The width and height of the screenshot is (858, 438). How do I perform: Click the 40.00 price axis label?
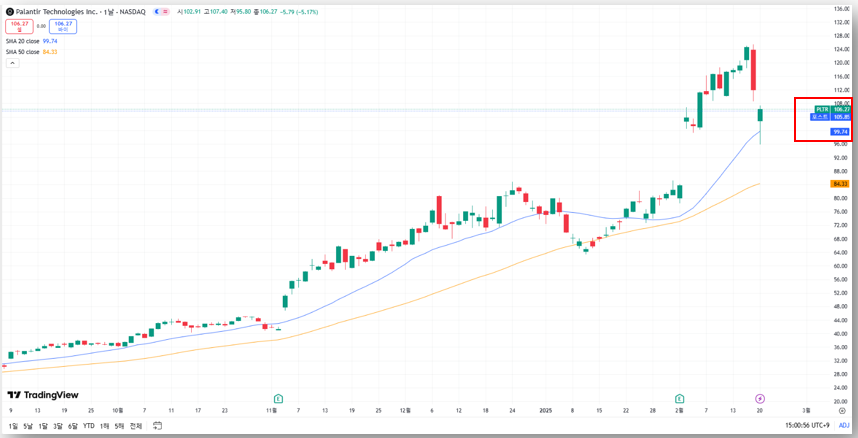point(840,334)
